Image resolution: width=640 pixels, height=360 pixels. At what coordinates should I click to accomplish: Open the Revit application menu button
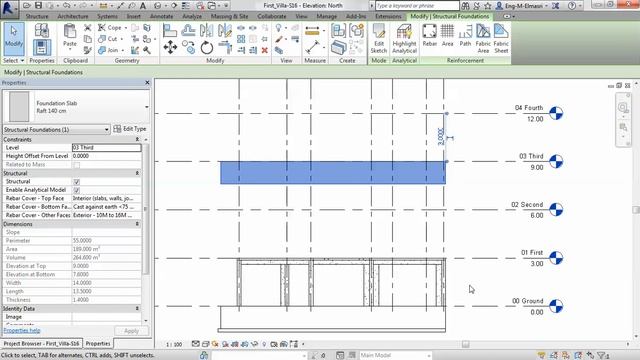point(8,8)
